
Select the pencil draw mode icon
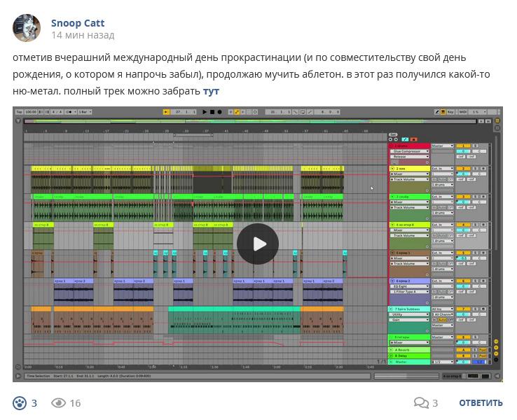tap(437, 112)
